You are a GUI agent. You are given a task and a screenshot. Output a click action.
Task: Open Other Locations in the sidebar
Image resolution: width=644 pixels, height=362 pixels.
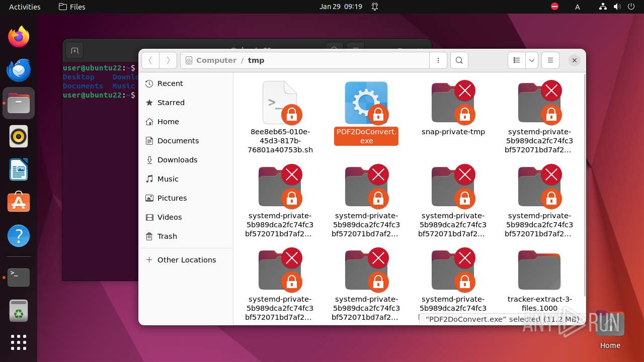pyautogui.click(x=186, y=260)
